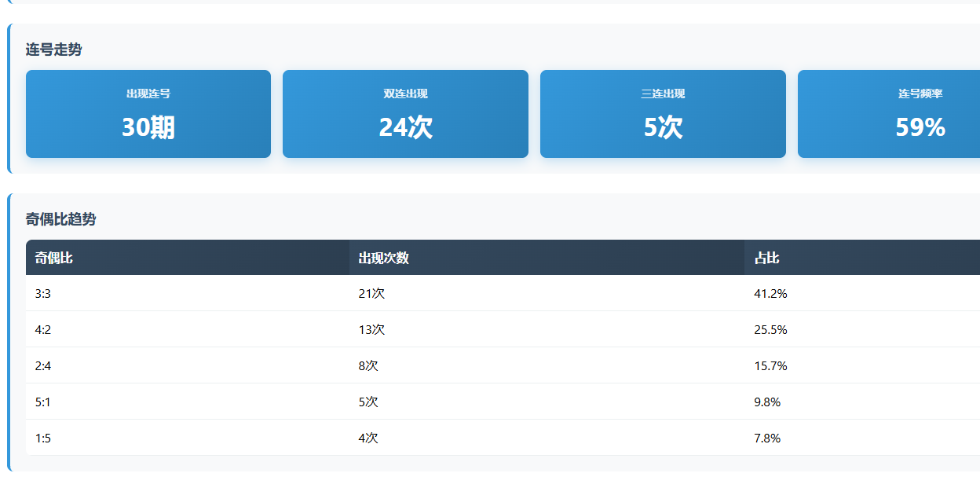Click the 13次 count cell
This screenshot has height=477, width=980.
pyautogui.click(x=371, y=329)
